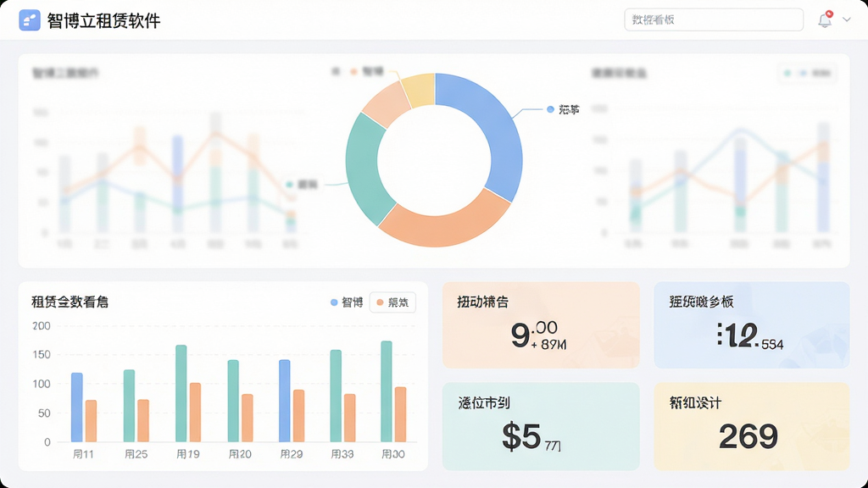Toggle the orange legend button in bar chart panel
The height and width of the screenshot is (488, 868).
[x=392, y=302]
